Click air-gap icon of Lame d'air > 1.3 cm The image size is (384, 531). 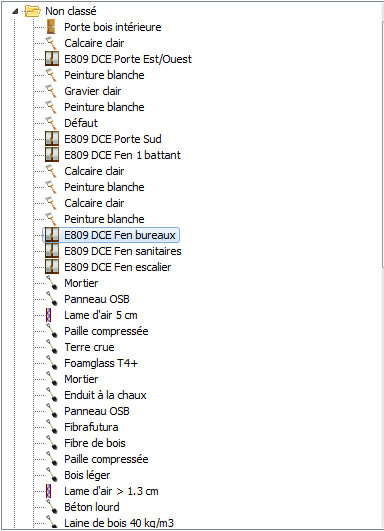point(48,491)
